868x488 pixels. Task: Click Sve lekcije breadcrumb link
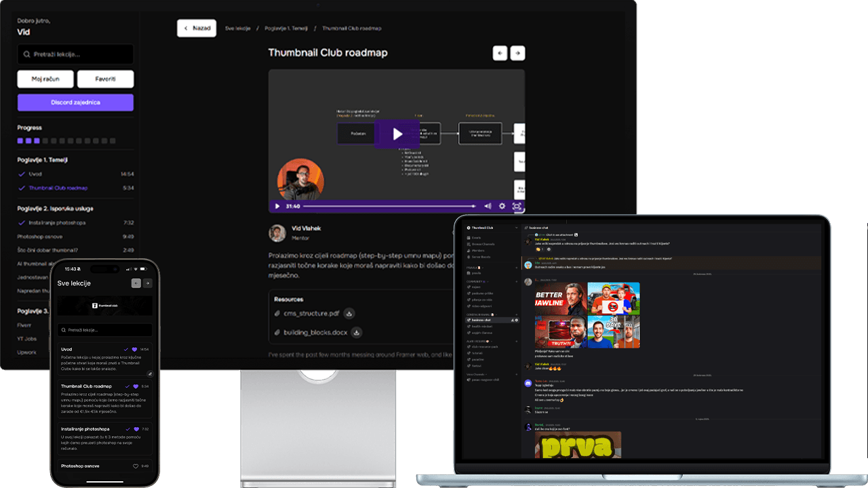tap(238, 28)
